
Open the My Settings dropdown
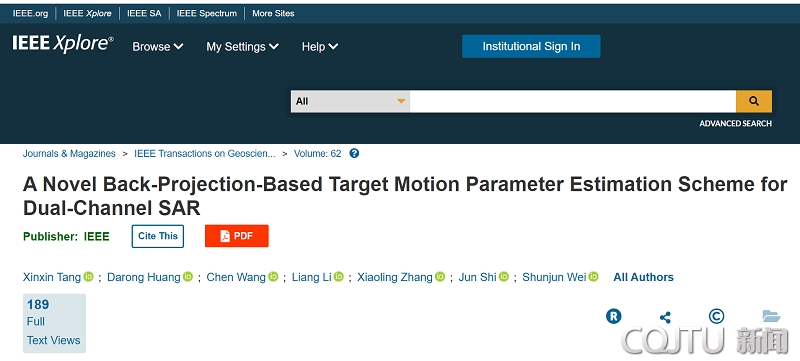pos(242,46)
